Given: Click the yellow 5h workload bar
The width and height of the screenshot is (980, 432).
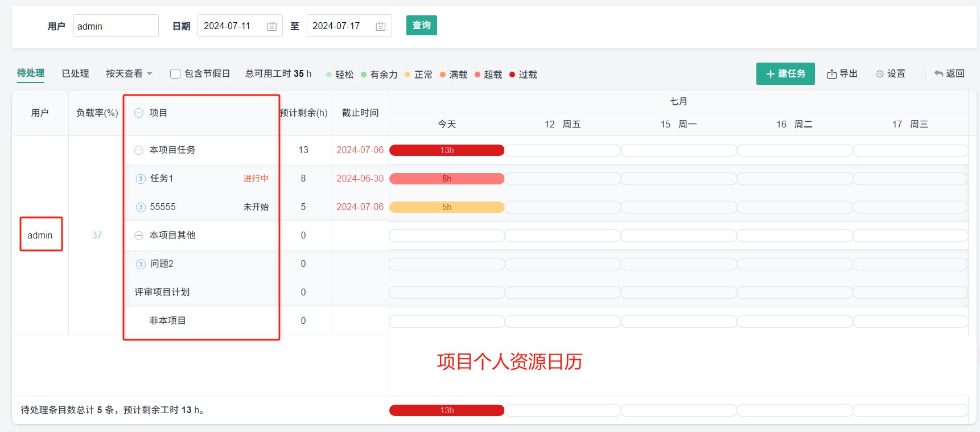Looking at the screenshot, I should [x=447, y=207].
